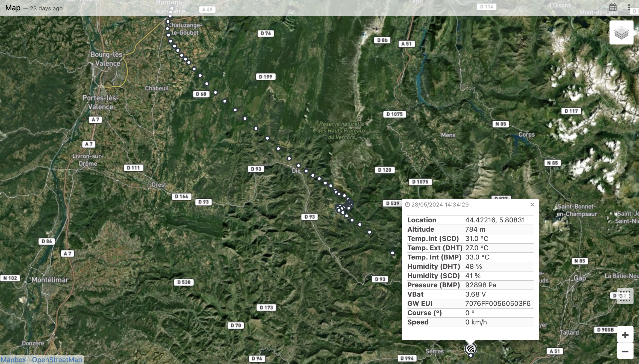Click the Map title in the header

click(x=13, y=8)
